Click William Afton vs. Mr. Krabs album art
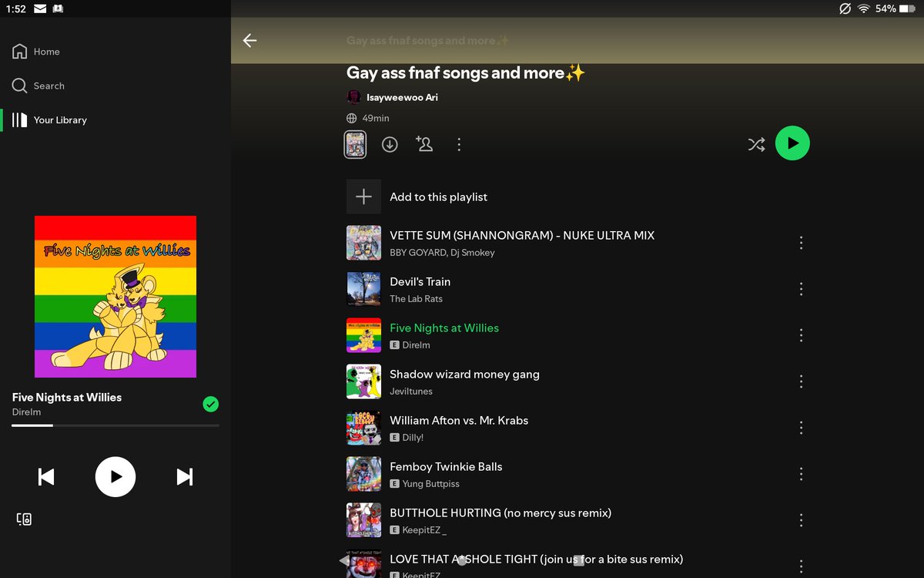 pos(363,428)
